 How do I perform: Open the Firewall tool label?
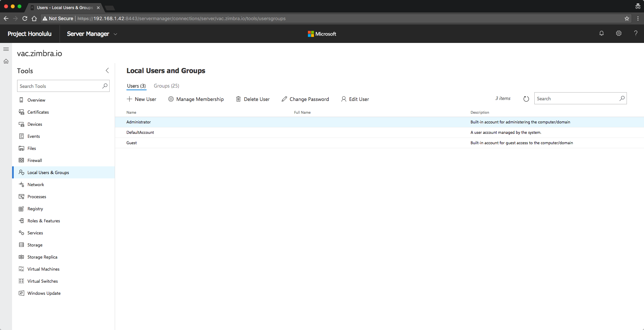pos(35,160)
